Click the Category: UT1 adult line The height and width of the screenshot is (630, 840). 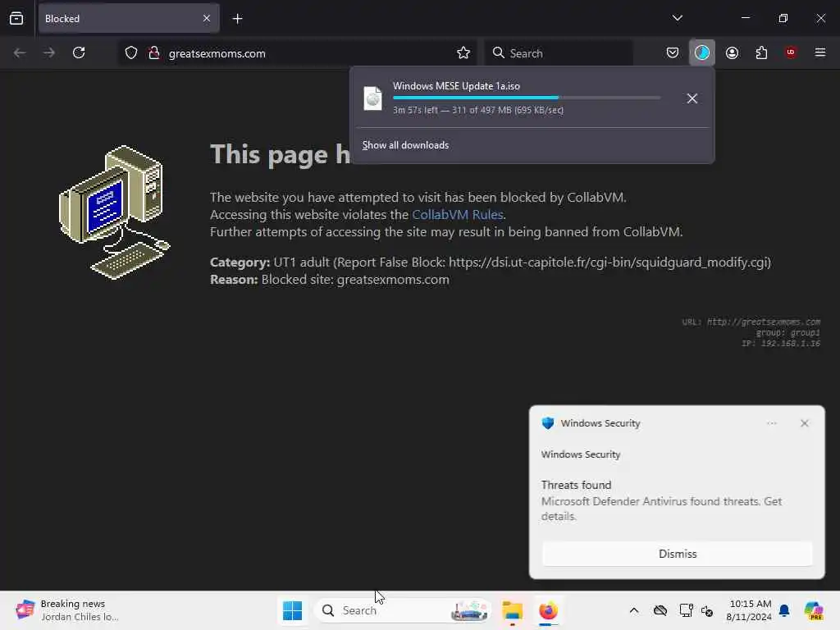point(491,262)
